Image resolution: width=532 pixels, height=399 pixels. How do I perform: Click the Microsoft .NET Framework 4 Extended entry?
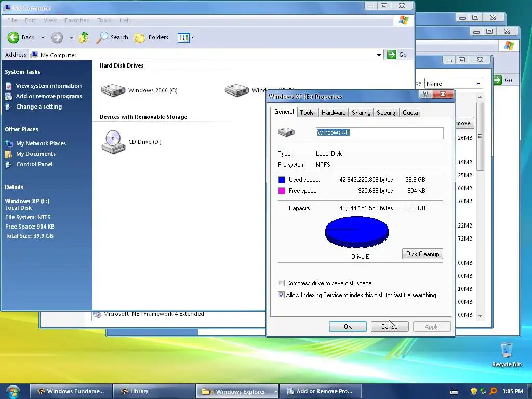[x=154, y=314]
